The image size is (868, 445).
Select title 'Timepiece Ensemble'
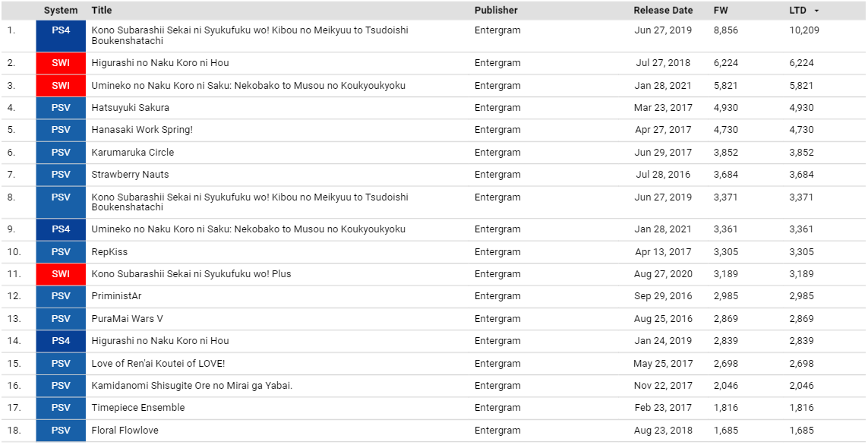pos(138,408)
